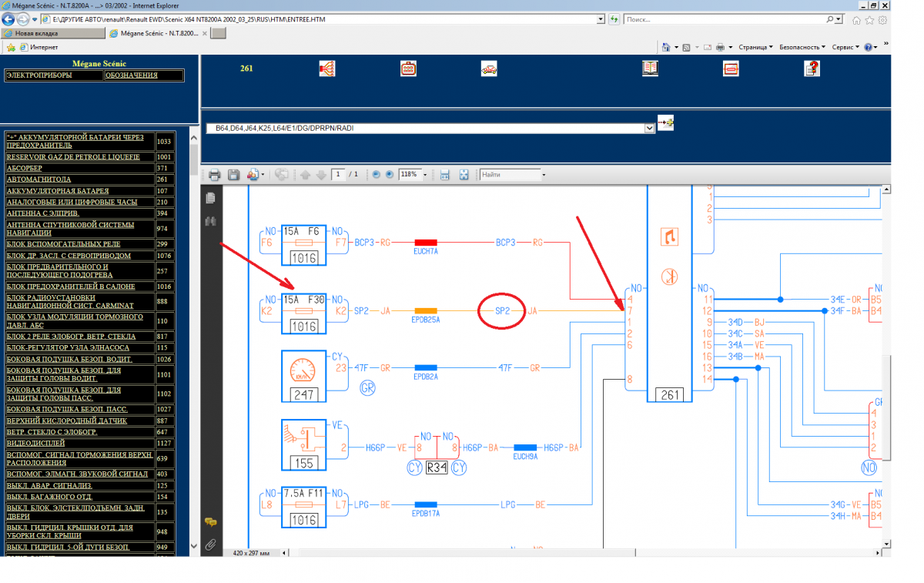
Task: Go to previous PDF page arrow
Action: coord(305,175)
